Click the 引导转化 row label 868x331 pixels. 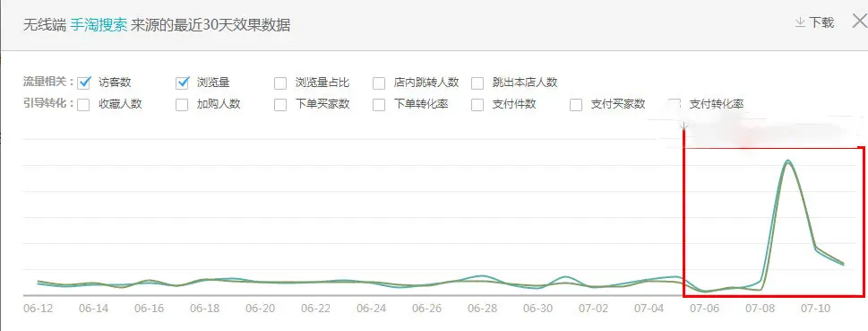[x=48, y=104]
